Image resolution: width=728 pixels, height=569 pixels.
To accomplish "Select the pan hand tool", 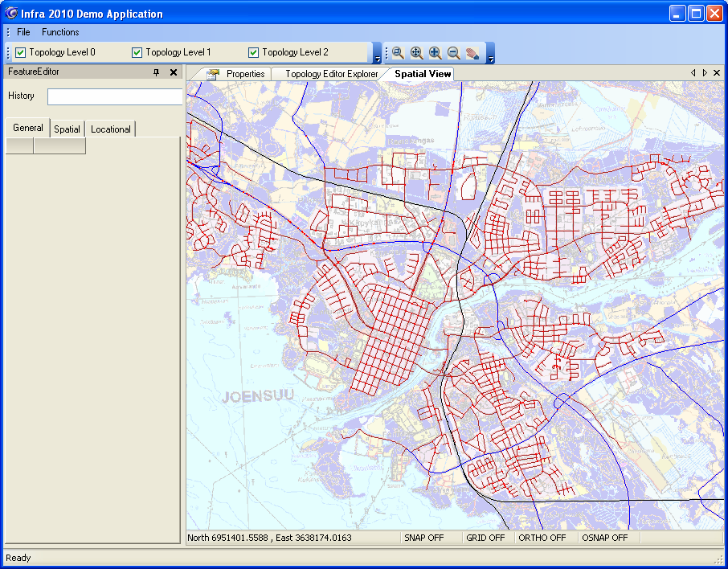I will tap(472, 53).
